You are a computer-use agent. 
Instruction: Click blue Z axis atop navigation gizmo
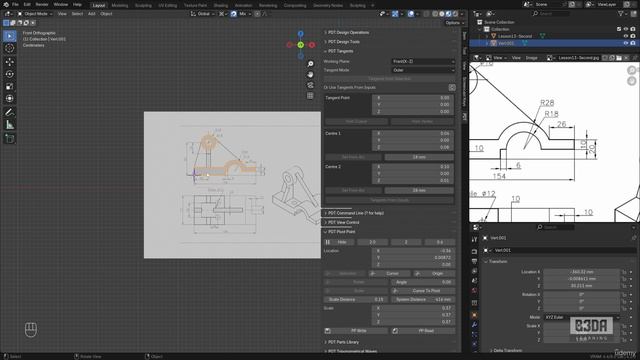(x=301, y=33)
